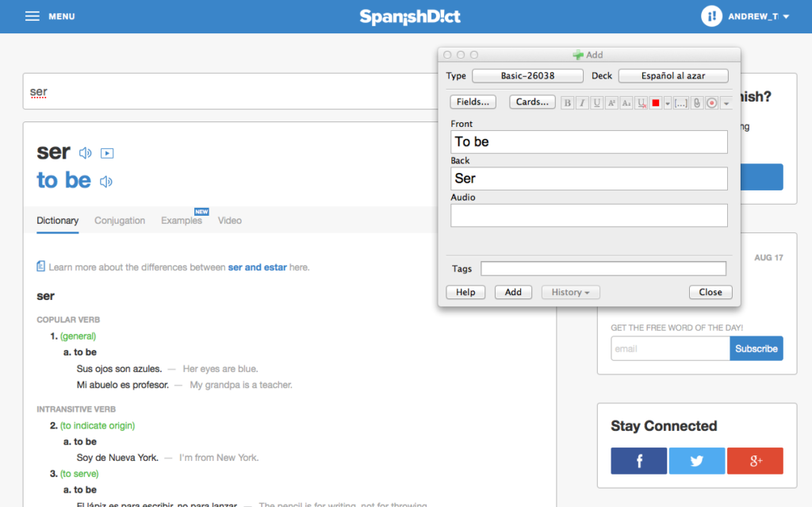Play pronunciation audio for 'ser'
This screenshot has height=507, width=812.
(86, 153)
